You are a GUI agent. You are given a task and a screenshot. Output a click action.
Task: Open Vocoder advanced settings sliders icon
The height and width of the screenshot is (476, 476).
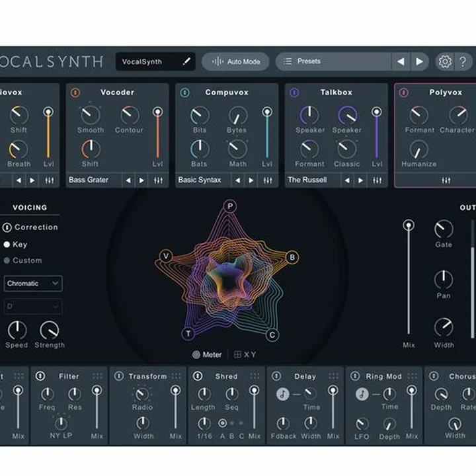[158, 180]
